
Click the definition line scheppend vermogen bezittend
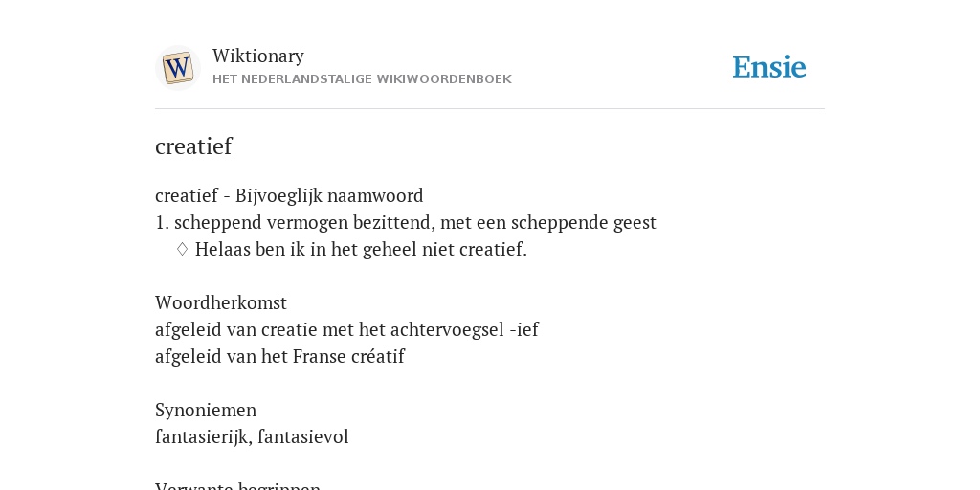(x=406, y=222)
